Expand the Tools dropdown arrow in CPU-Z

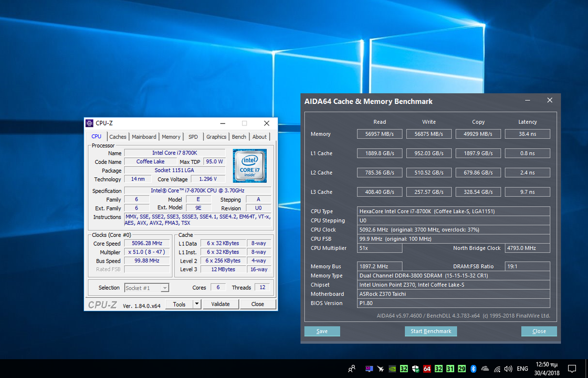tap(197, 304)
